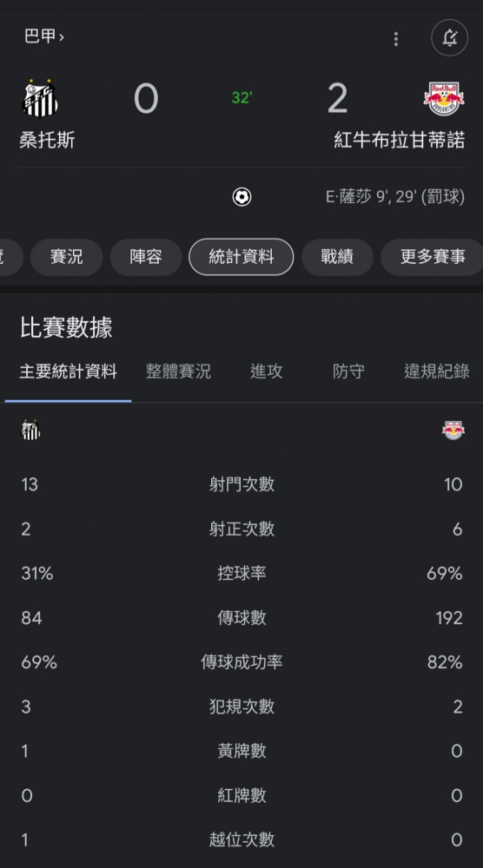Switch to the 賽況 tab
Viewport: 483px width, 868px height.
point(67,257)
